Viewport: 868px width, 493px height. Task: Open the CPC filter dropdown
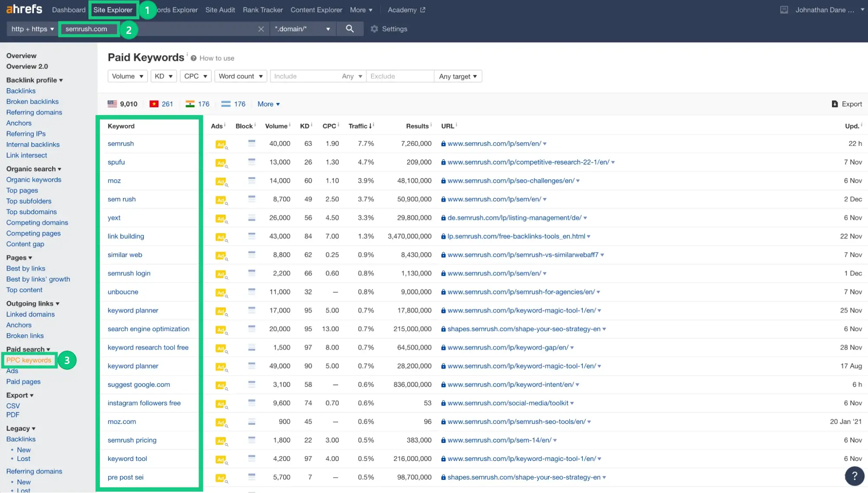[x=195, y=76]
